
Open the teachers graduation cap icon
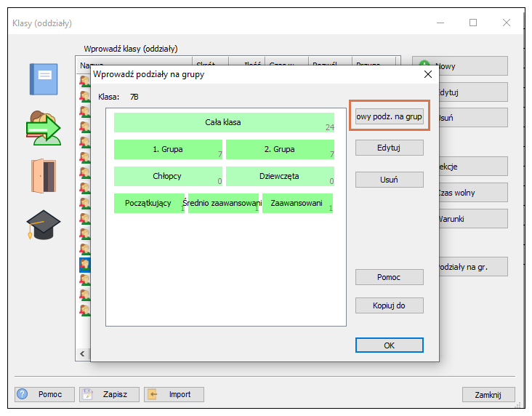tap(44, 225)
